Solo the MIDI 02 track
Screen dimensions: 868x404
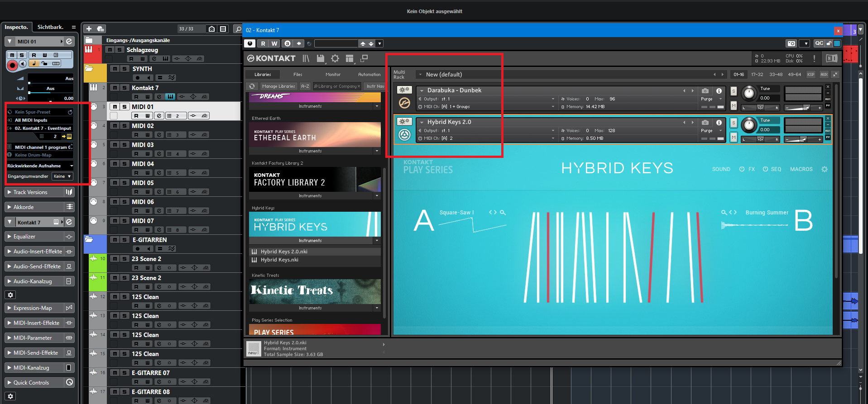pos(125,126)
